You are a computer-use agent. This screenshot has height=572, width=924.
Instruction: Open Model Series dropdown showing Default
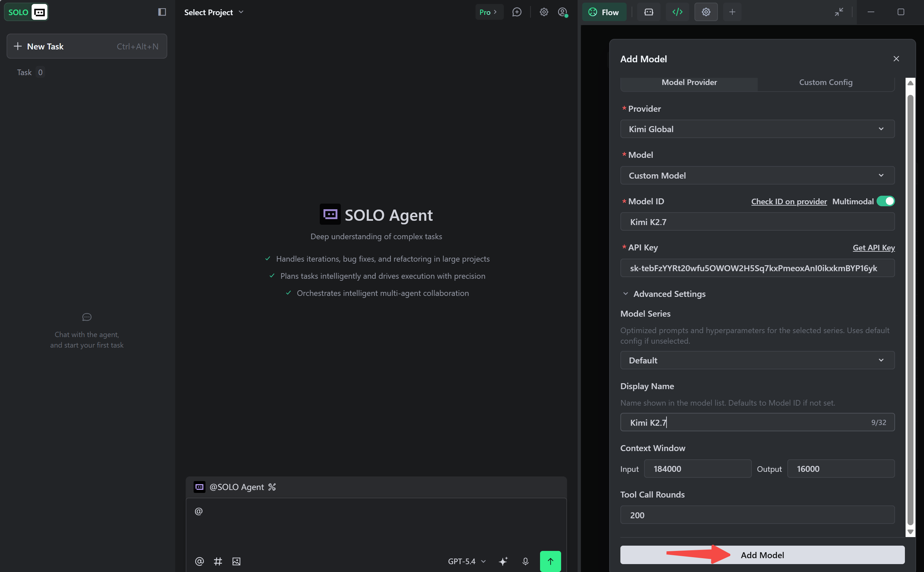coord(757,360)
